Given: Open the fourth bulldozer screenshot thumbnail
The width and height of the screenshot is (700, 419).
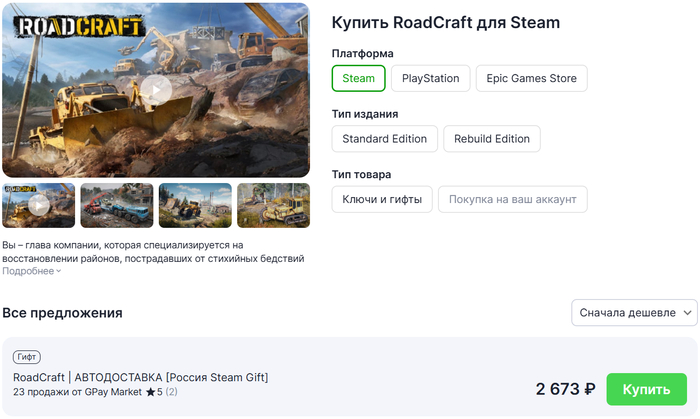Looking at the screenshot, I should pos(273,205).
